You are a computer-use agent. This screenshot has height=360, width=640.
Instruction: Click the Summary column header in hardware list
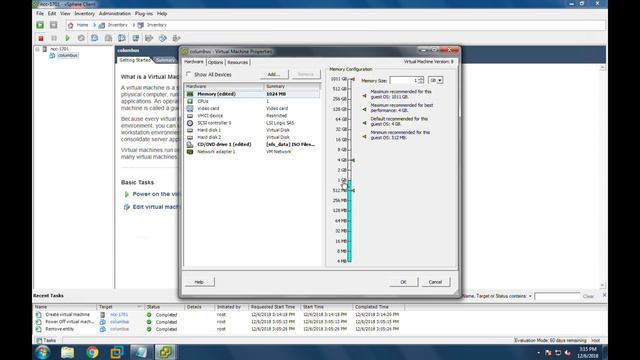(292, 87)
